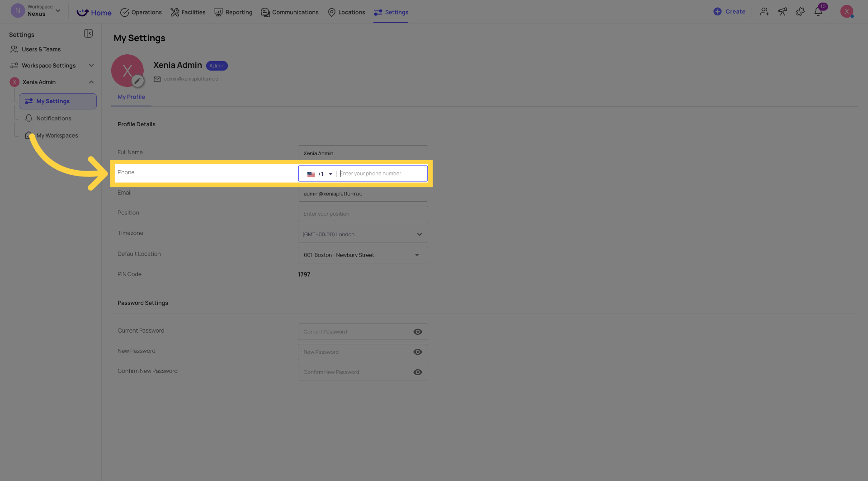Click the Full Name input field
The height and width of the screenshot is (481, 868).
pyautogui.click(x=363, y=153)
